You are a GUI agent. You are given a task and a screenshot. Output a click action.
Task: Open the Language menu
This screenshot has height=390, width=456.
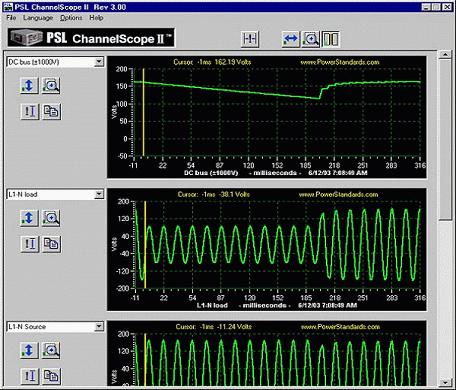(38, 18)
